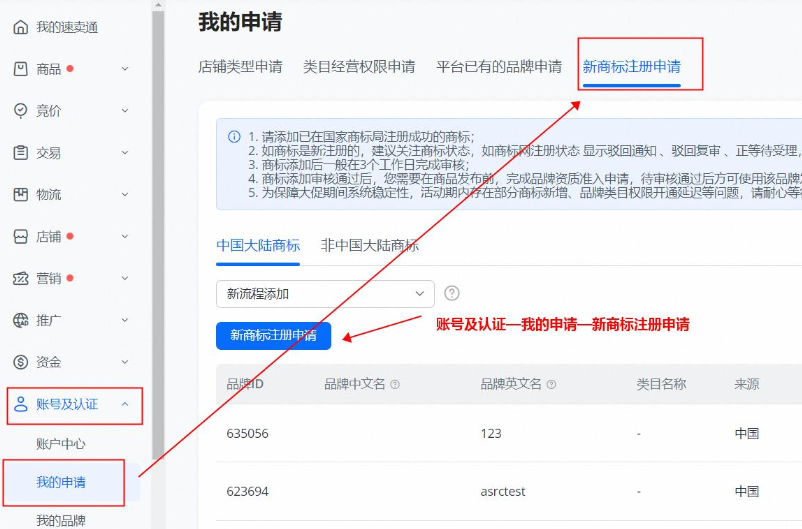The width and height of the screenshot is (802, 529).
Task: Open the 新流程添加 dropdown
Action: (x=325, y=294)
